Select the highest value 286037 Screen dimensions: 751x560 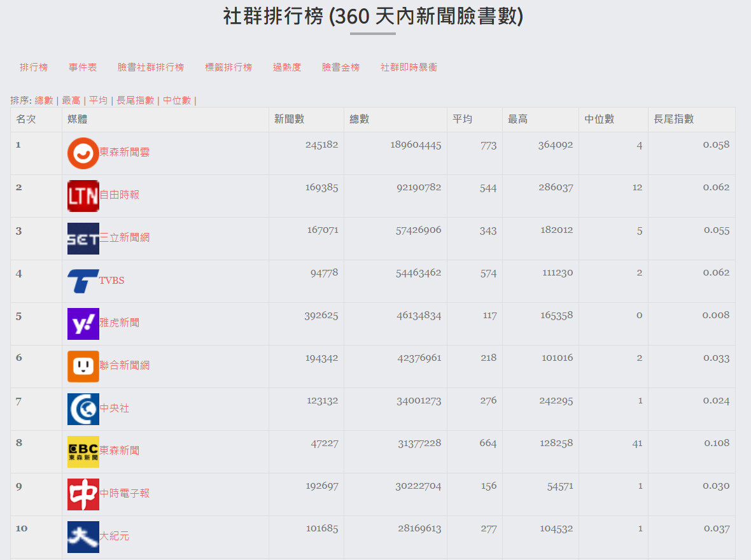click(x=556, y=187)
